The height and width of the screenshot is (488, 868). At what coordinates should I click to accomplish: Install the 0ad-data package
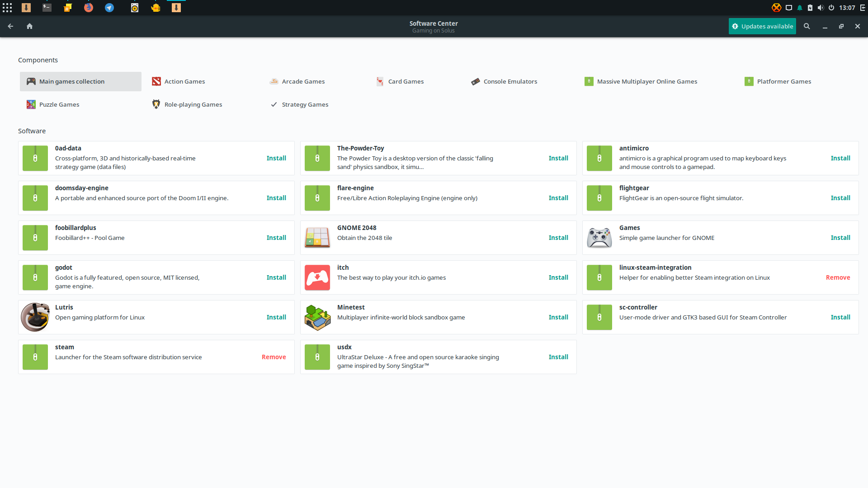276,158
